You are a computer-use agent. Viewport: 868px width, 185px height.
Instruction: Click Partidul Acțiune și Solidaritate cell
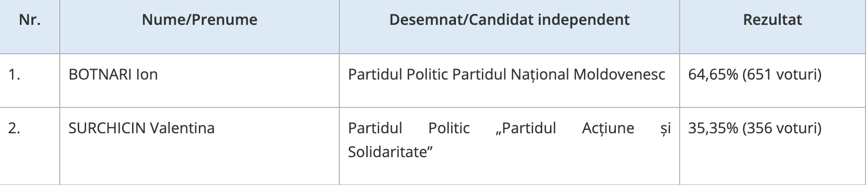509,146
